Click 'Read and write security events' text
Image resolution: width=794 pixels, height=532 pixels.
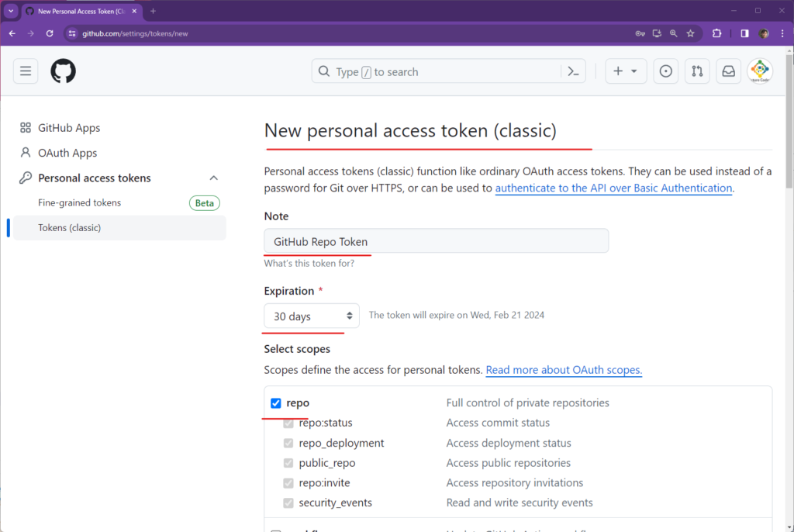(520, 503)
